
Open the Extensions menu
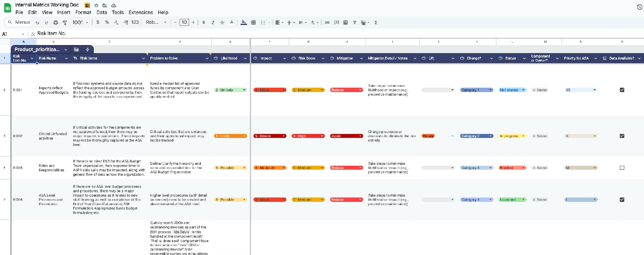[141, 12]
